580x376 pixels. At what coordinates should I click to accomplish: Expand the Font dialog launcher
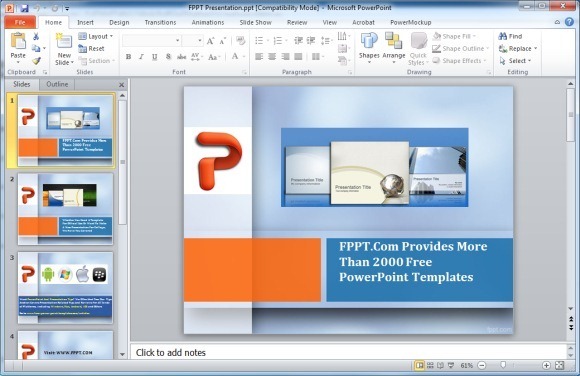point(245,72)
